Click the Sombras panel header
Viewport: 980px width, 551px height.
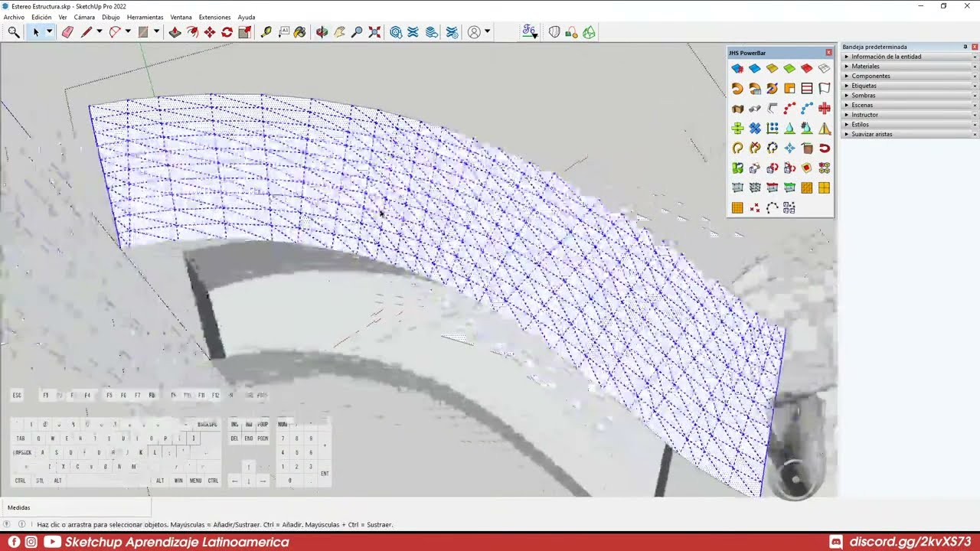click(910, 96)
